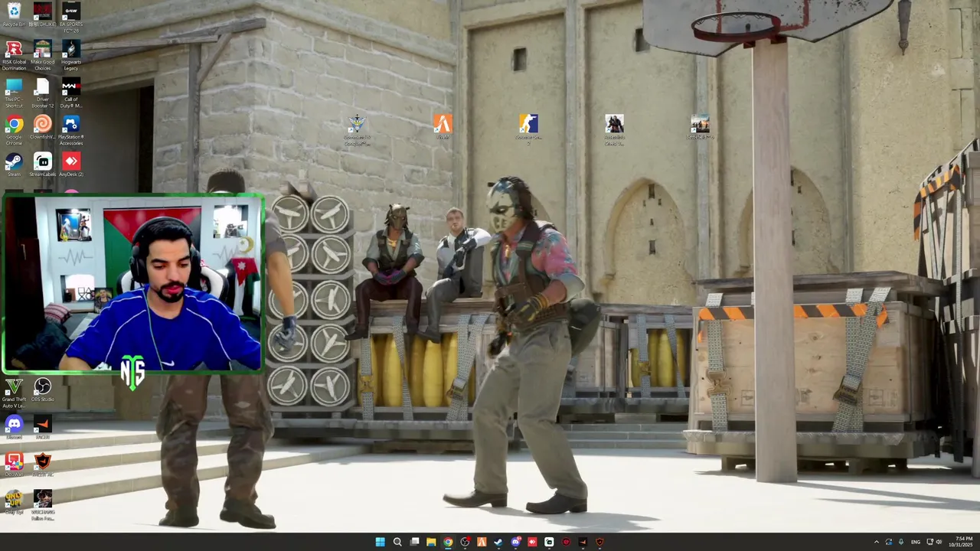980x551 pixels.
Task: Open Task View from taskbar
Action: click(414, 542)
